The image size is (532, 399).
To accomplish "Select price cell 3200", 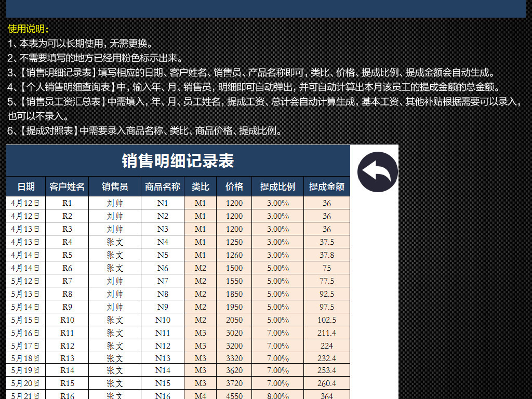I will pos(234,345).
